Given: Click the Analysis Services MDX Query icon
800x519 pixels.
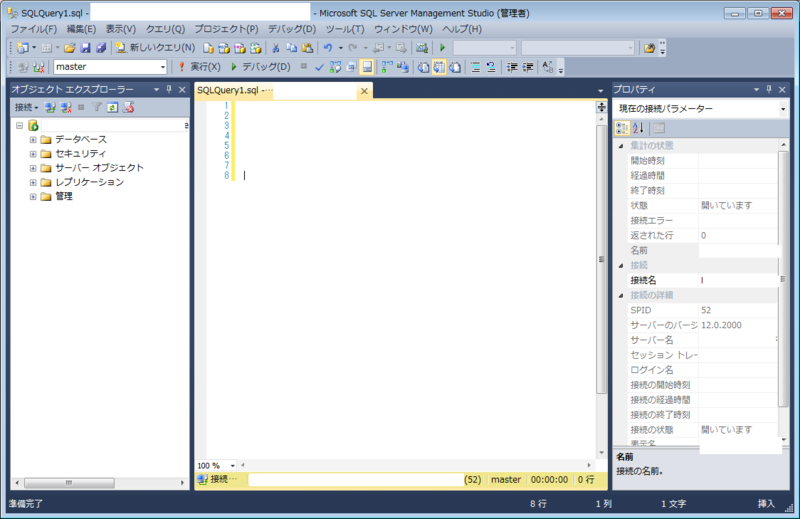Looking at the screenshot, I should click(x=224, y=48).
